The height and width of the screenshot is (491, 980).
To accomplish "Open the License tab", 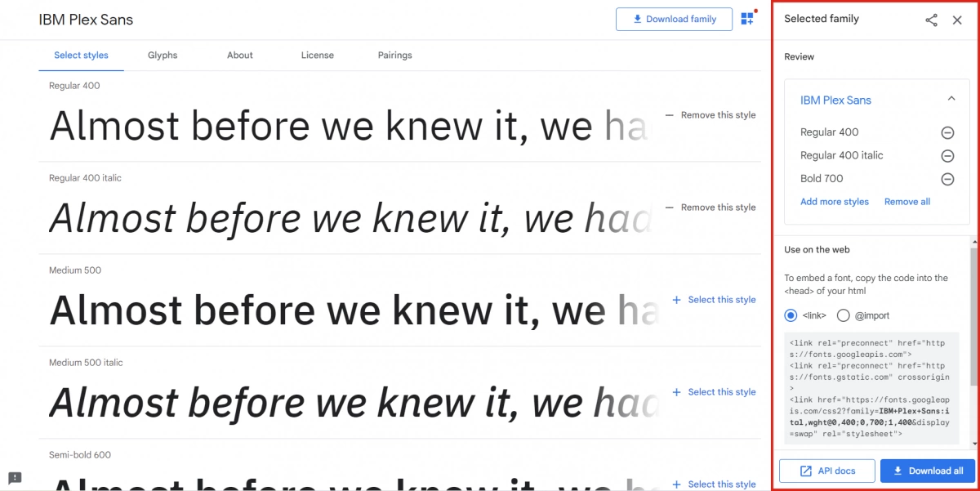I will tap(317, 56).
